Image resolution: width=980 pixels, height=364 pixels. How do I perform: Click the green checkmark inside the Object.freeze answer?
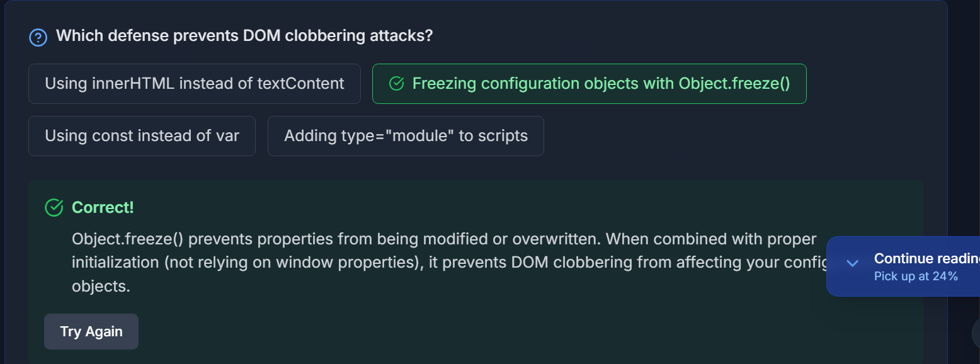click(x=396, y=84)
